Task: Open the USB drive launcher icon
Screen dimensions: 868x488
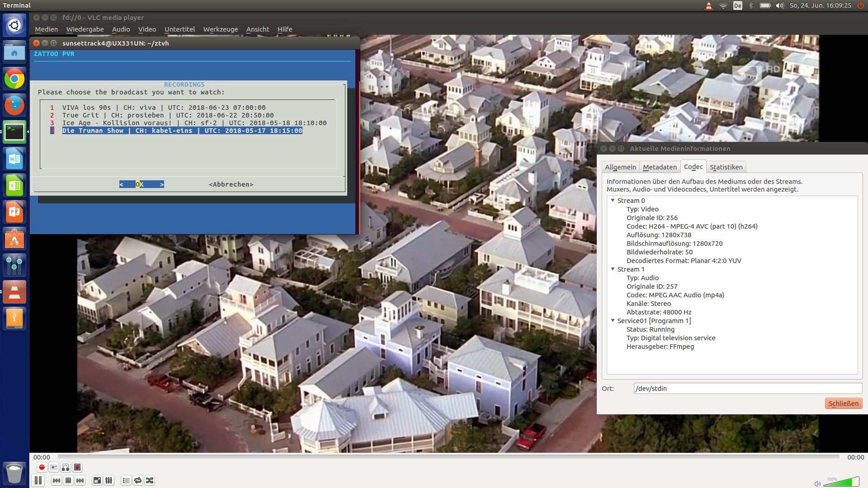Action: pos(14,319)
